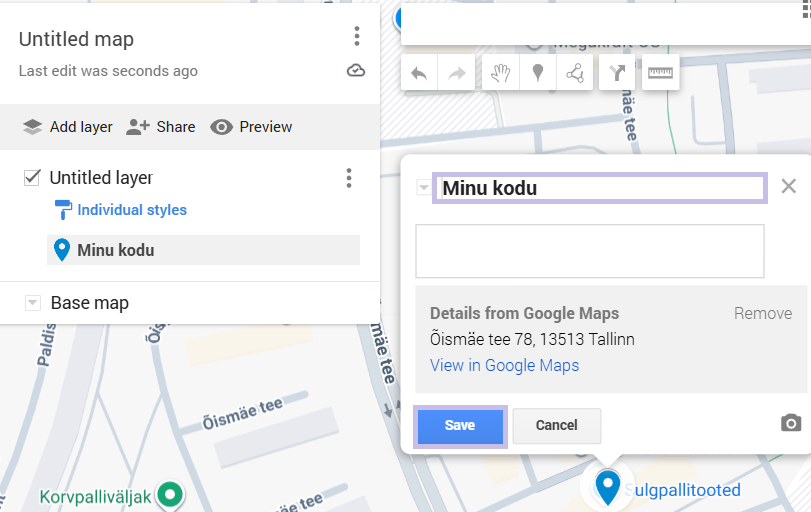The width and height of the screenshot is (811, 512).
Task: Select the Add directions tool
Action: coord(617,73)
